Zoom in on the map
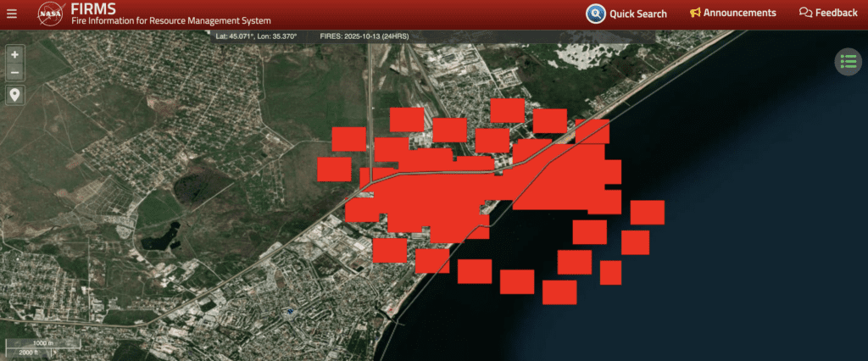The height and width of the screenshot is (361, 868). [x=14, y=53]
